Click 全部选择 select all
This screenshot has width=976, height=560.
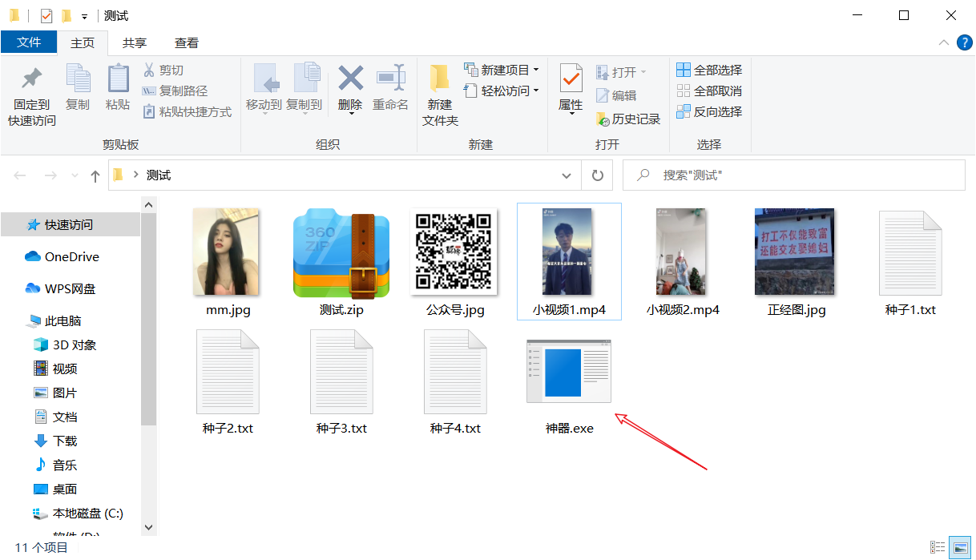(x=709, y=71)
